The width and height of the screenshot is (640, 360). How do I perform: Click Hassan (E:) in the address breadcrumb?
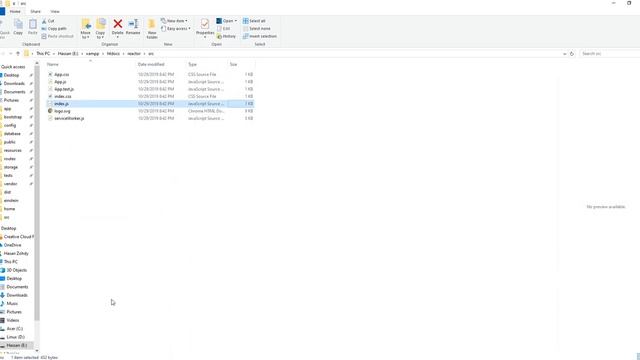point(68,53)
